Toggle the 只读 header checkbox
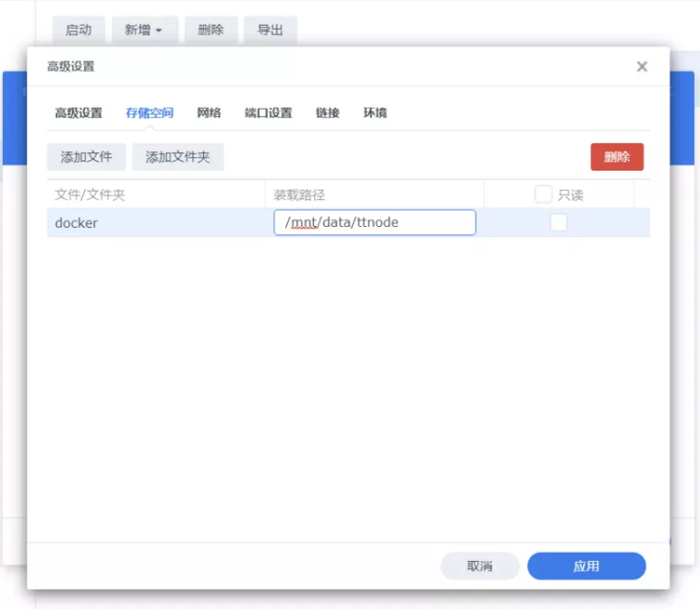700x609 pixels. click(543, 195)
